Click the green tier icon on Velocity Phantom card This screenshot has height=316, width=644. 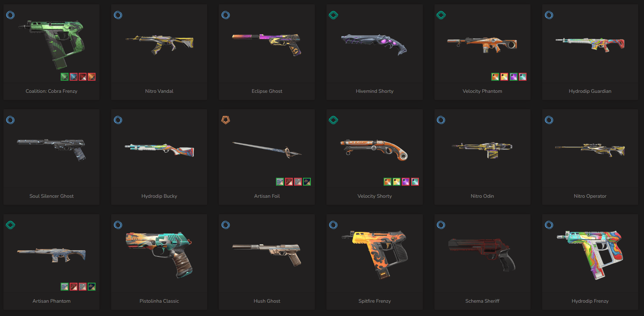441,15
